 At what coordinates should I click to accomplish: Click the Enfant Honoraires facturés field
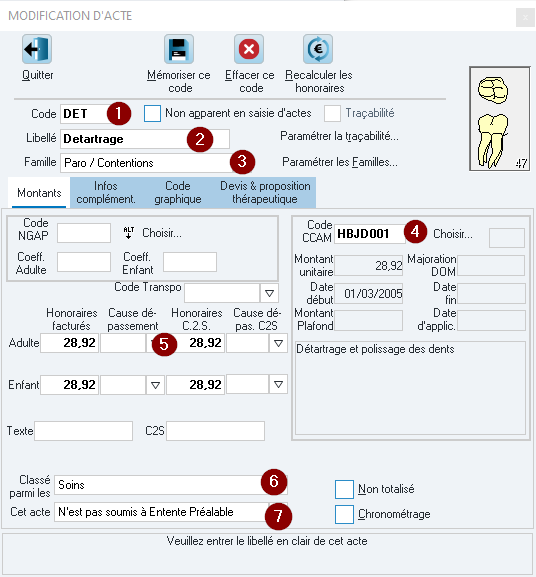70,385
